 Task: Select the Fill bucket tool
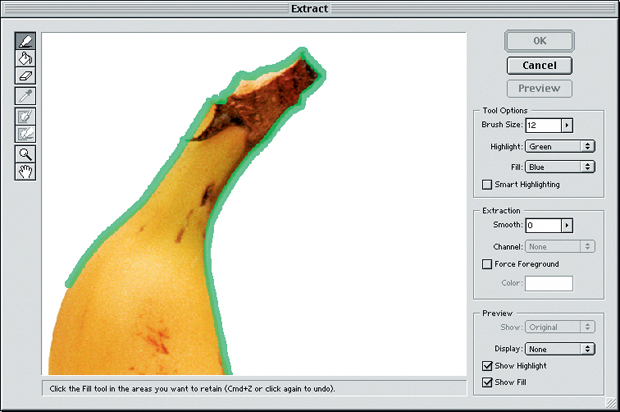(x=25, y=58)
